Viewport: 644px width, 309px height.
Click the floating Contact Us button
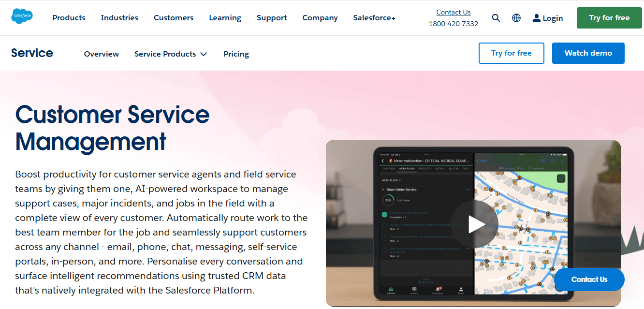(x=589, y=280)
